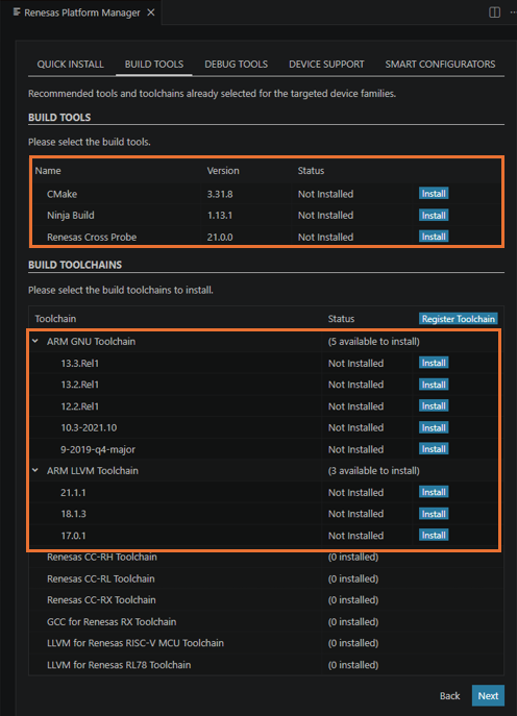Screen dimensions: 517x716
Task: Install ARM GNU 9-2019-q4-major
Action: click(433, 449)
